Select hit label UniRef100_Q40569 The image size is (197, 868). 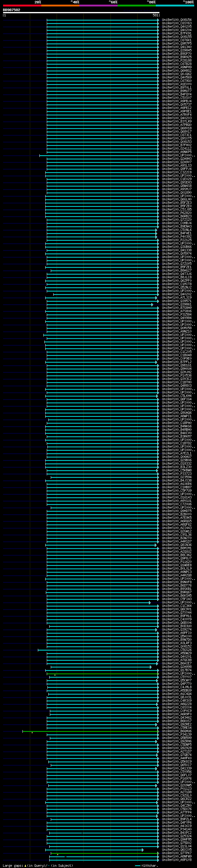tap(177, 78)
